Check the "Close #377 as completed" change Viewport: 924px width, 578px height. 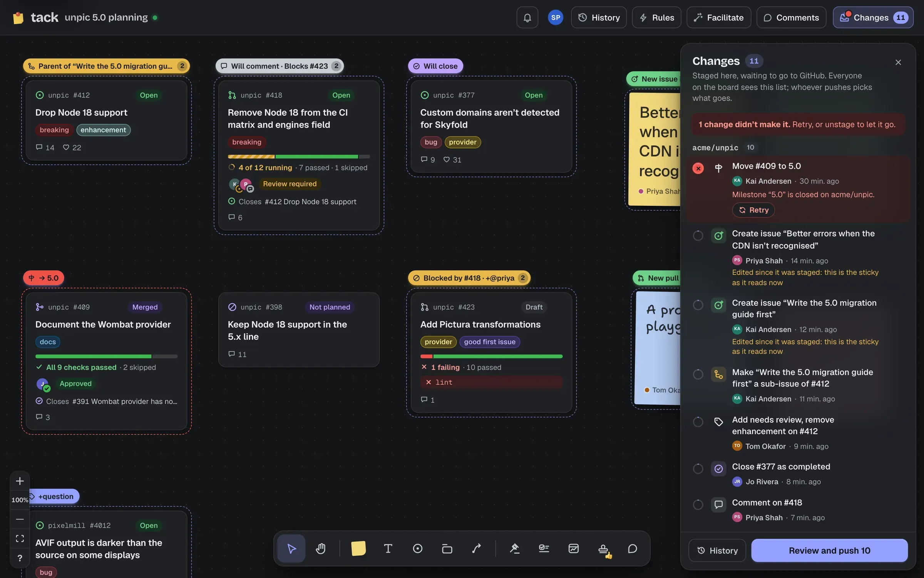698,469
